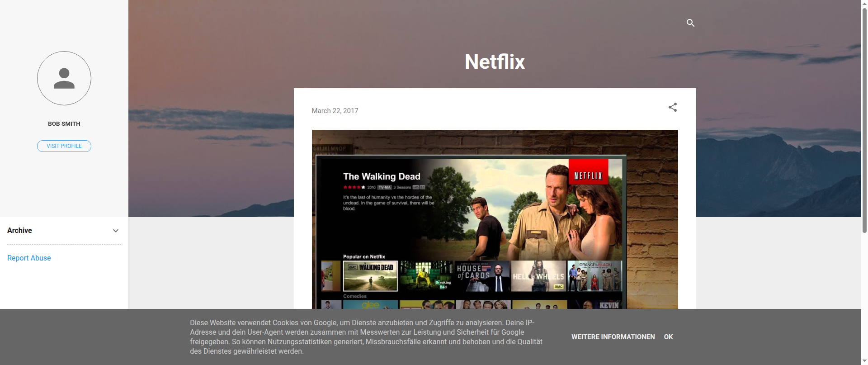Expand the Archive section chevron
868x365 pixels.
(116, 231)
